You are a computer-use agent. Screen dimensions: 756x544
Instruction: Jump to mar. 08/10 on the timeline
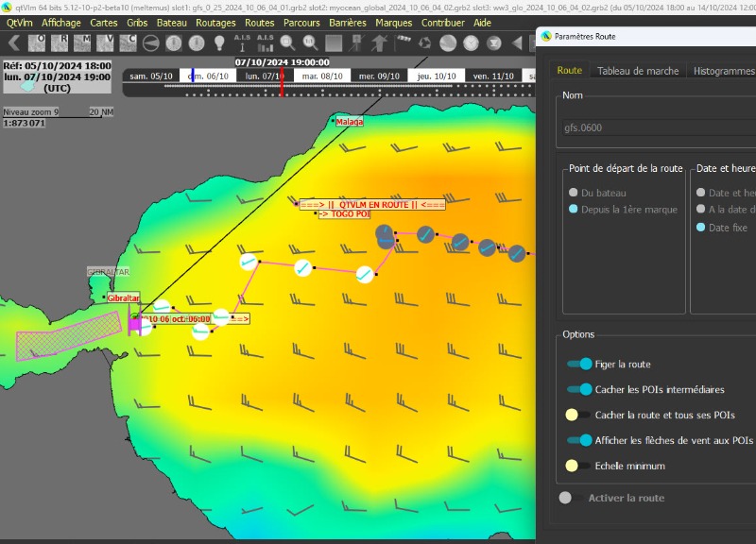point(322,76)
